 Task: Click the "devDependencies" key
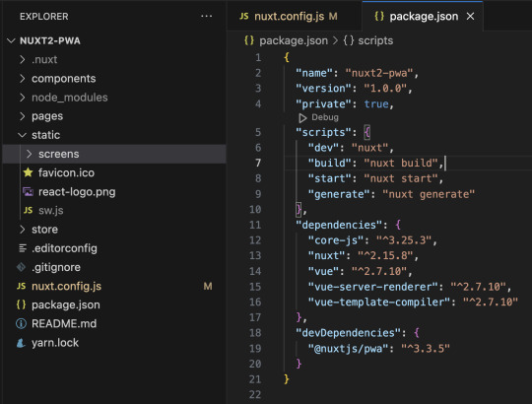click(x=349, y=333)
